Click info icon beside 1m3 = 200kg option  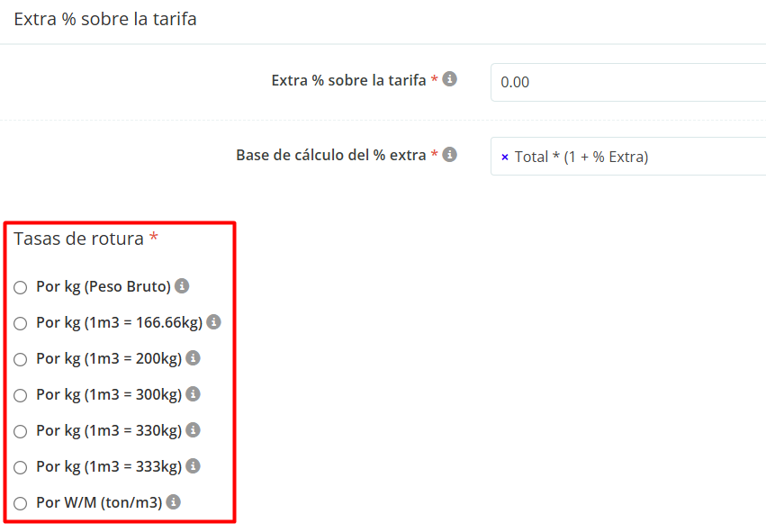click(193, 358)
